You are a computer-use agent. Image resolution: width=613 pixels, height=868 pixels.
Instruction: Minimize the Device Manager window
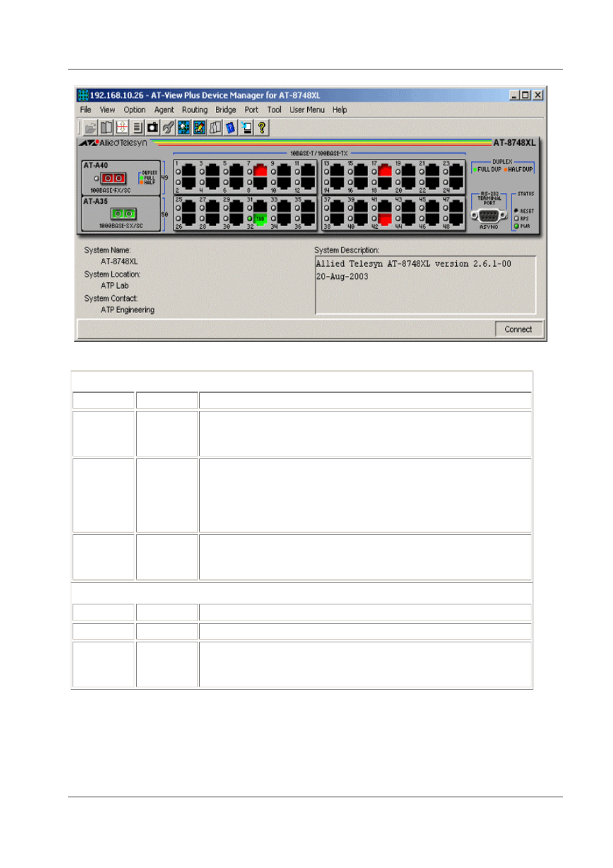coord(515,95)
